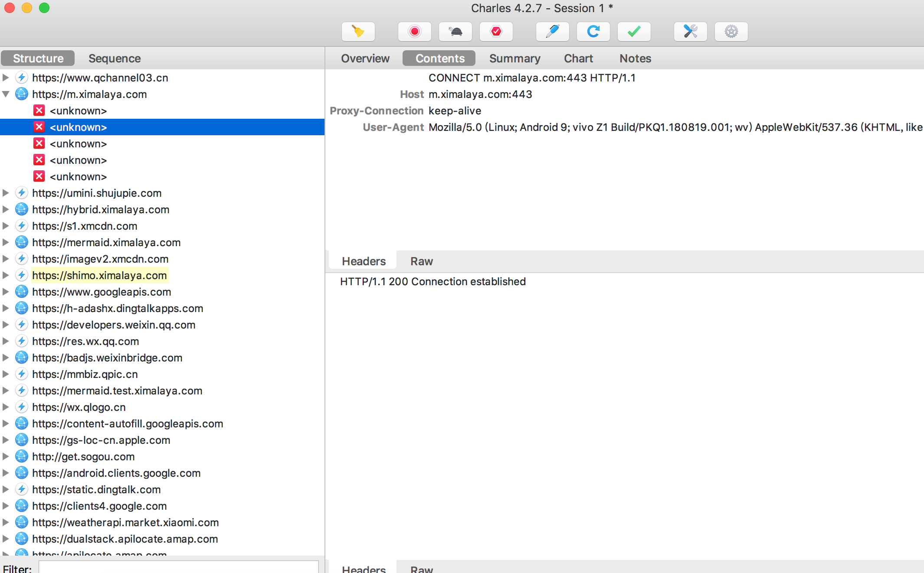Click the green checkmark validate icon
Image resolution: width=924 pixels, height=573 pixels.
coord(634,32)
